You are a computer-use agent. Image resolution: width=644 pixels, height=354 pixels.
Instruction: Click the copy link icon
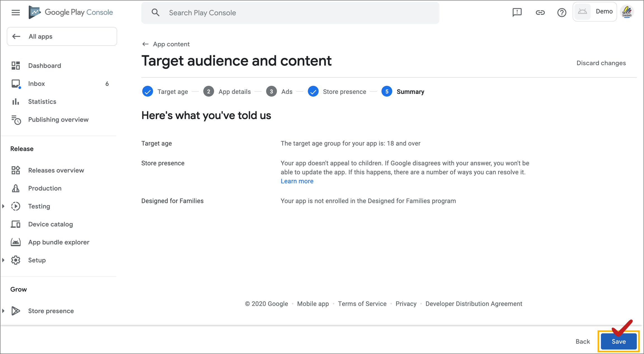click(540, 13)
